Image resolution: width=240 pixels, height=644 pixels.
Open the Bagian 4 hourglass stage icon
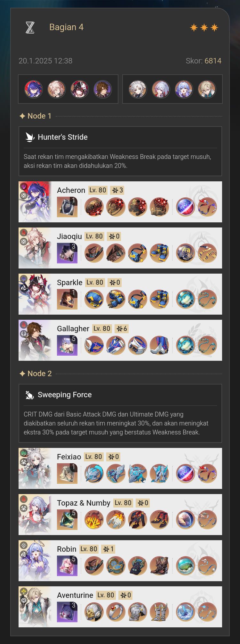pos(30,28)
